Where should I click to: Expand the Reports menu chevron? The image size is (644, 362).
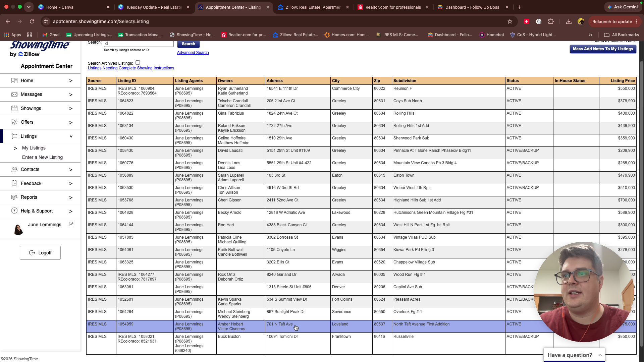tap(71, 197)
